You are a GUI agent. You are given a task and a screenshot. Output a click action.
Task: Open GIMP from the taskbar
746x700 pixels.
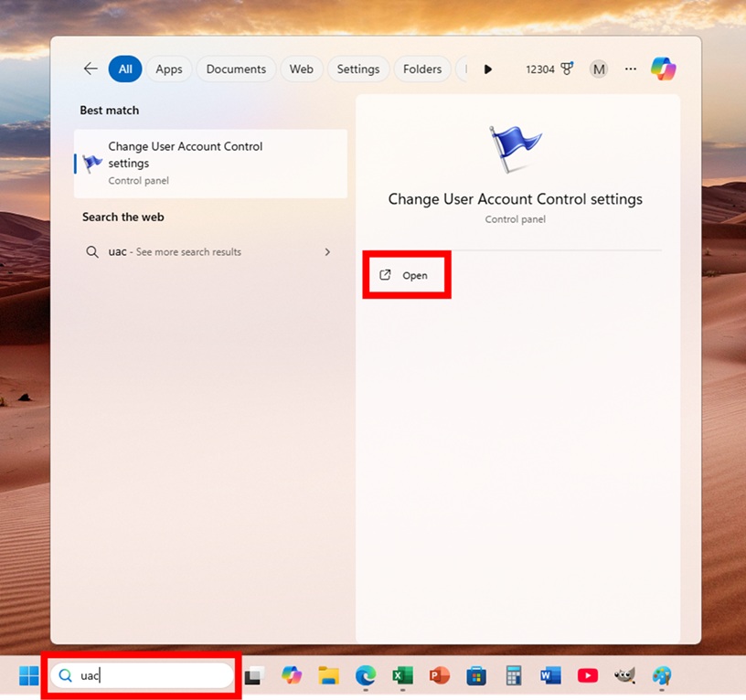click(624, 675)
